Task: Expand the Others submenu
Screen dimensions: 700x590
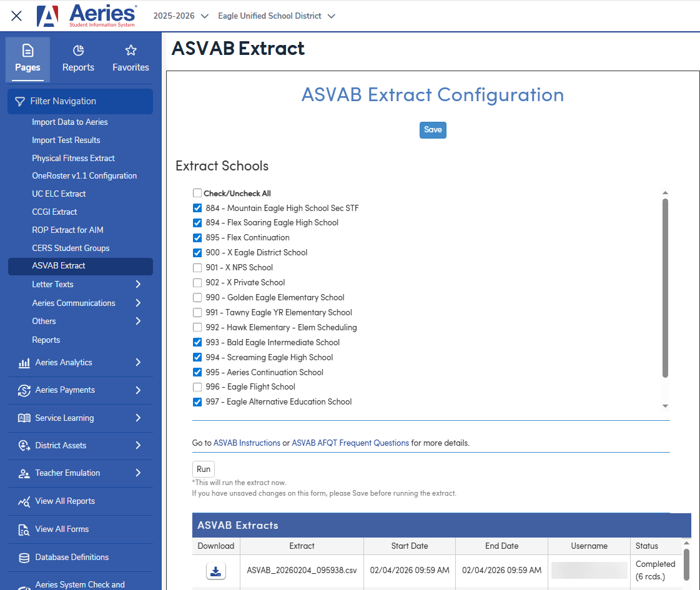Action: (x=138, y=322)
